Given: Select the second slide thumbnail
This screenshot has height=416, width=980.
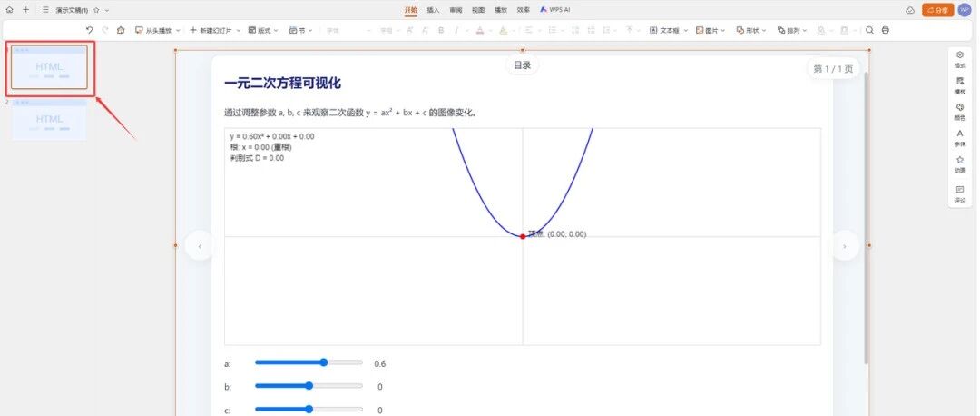Looking at the screenshot, I should (x=49, y=121).
